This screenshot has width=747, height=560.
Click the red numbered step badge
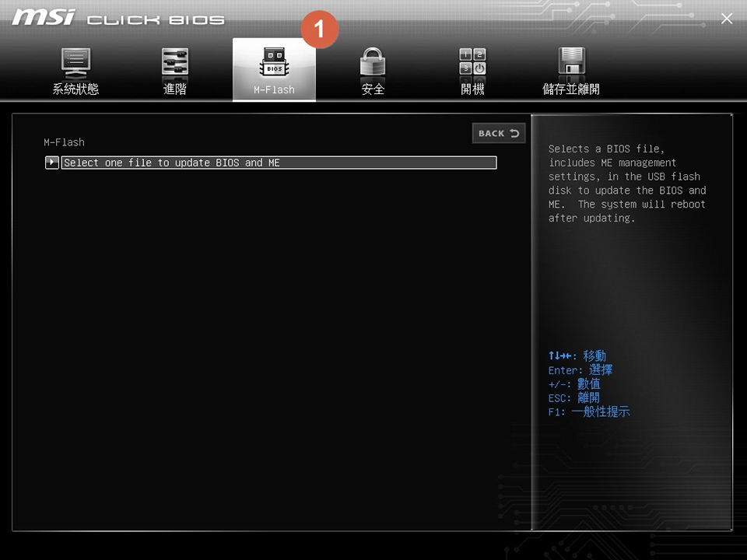pos(320,28)
